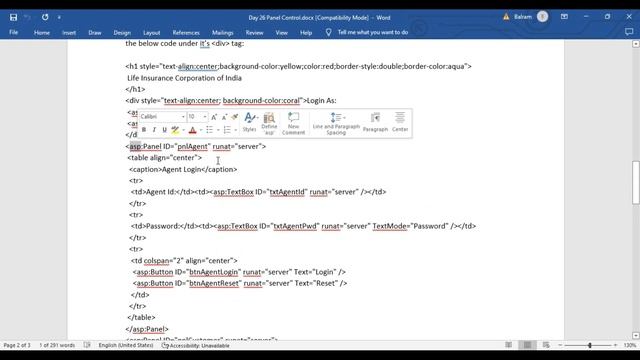Click the Shrink Font icon in mini toolbar
The width and height of the screenshot is (640, 360).
[x=224, y=117]
